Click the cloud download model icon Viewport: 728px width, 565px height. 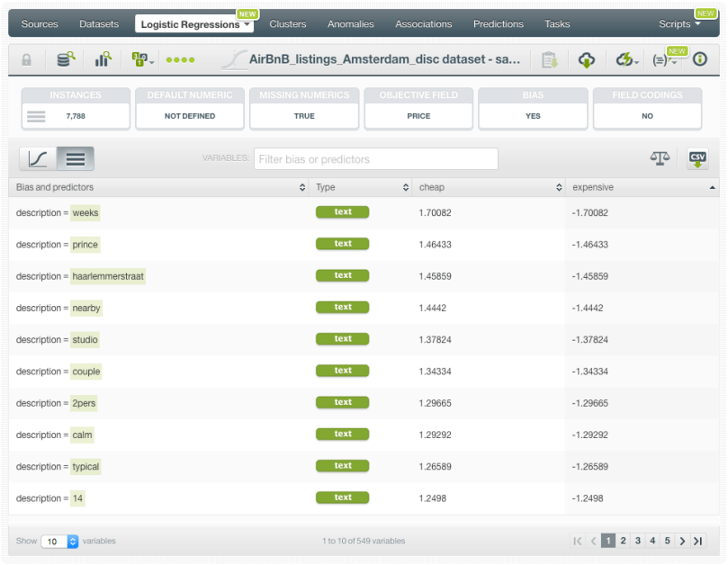click(x=587, y=60)
